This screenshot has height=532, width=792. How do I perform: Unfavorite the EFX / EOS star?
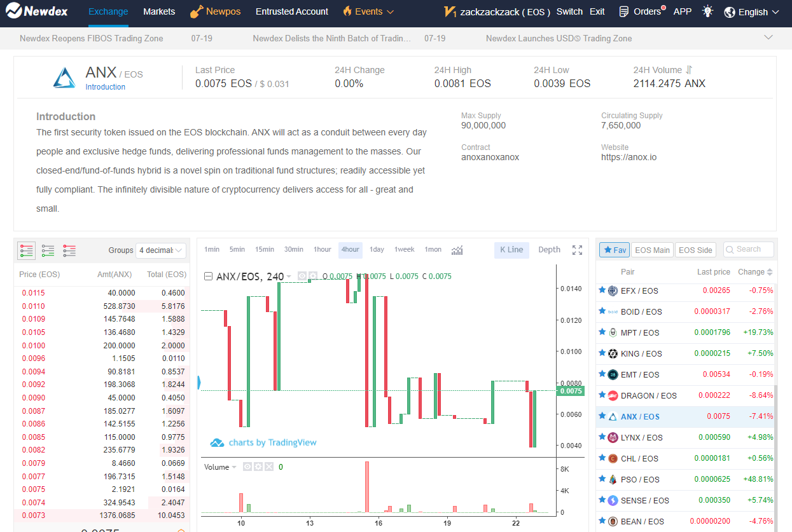[x=602, y=290]
